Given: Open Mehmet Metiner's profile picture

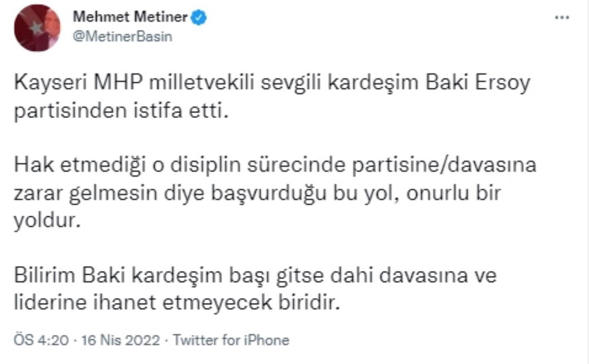Looking at the screenshot, I should coord(37,28).
